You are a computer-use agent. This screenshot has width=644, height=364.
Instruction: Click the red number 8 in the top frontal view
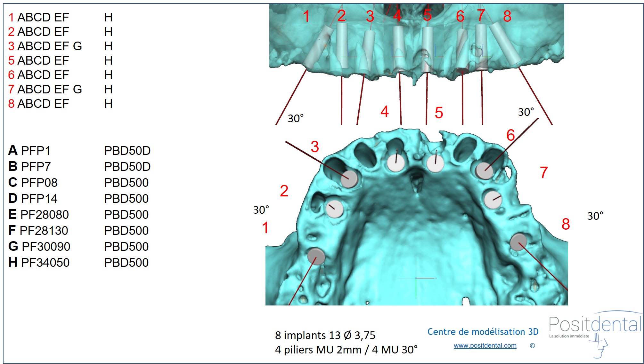(507, 16)
